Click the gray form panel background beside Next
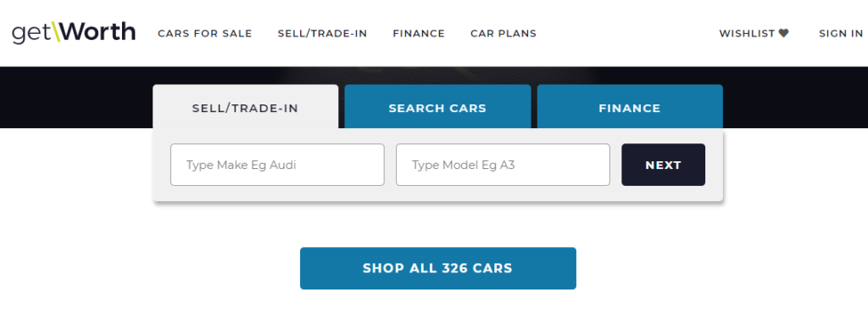 pyautogui.click(x=714, y=165)
